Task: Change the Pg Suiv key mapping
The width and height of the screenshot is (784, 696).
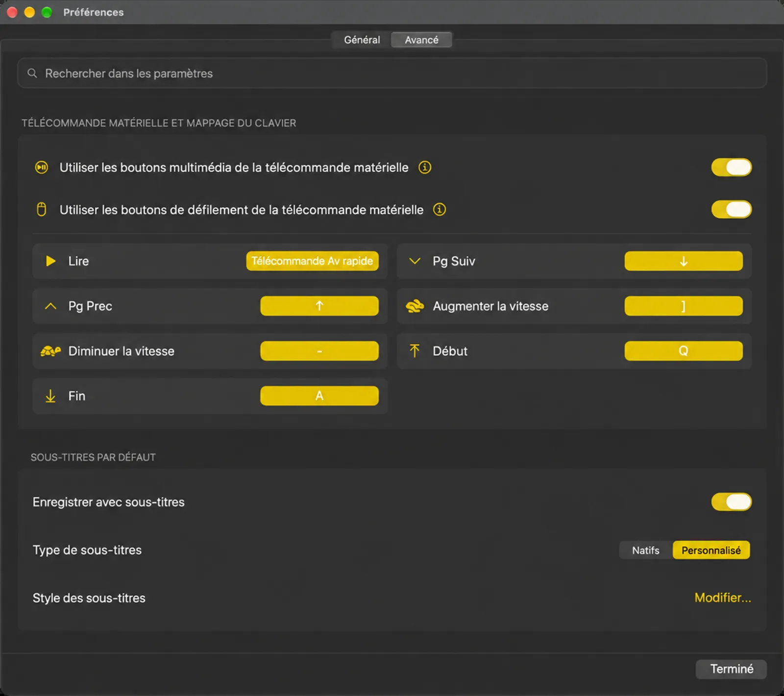Action: 684,261
